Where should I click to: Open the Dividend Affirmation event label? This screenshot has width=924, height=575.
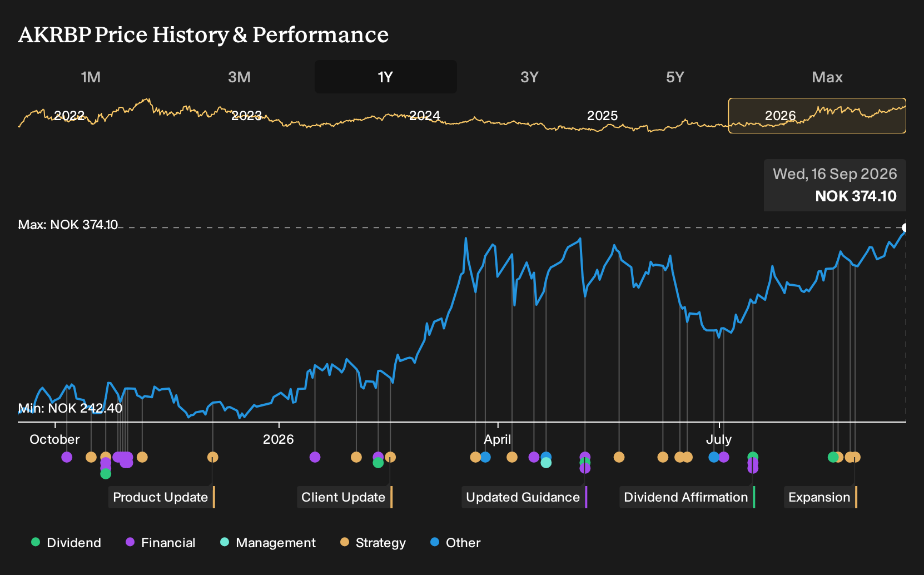[687, 497]
